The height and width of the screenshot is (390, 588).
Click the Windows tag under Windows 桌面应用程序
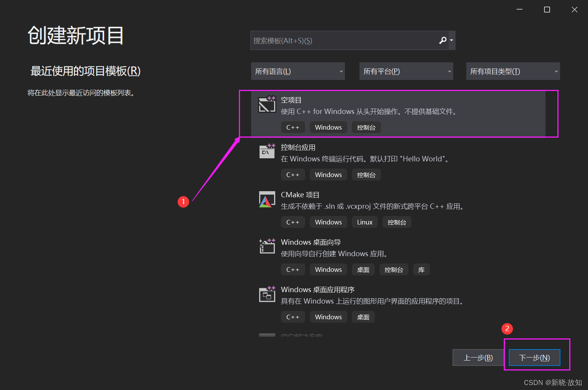(x=328, y=317)
